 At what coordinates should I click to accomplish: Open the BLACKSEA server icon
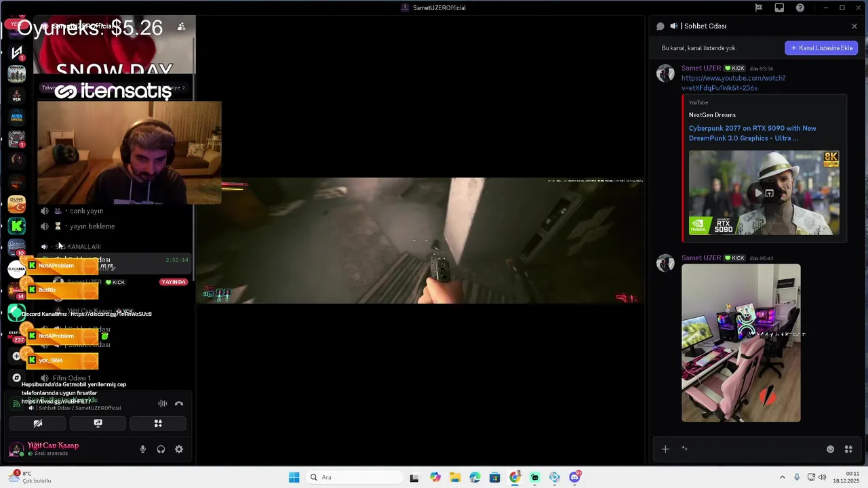[16, 269]
